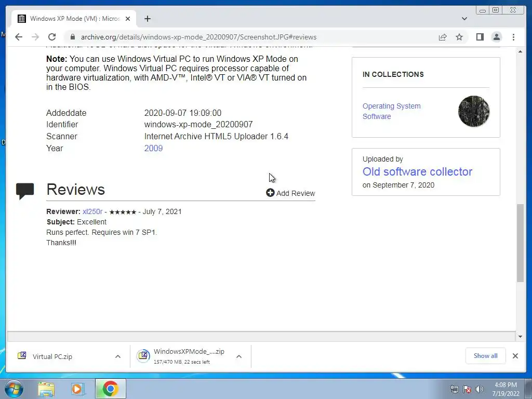
Task: Click the address bar URL
Action: (x=198, y=37)
